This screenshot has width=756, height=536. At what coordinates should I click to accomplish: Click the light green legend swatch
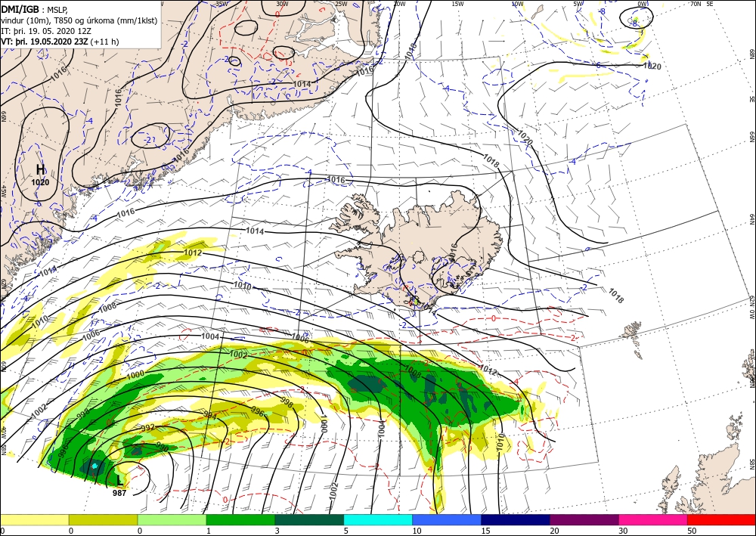pos(172,519)
